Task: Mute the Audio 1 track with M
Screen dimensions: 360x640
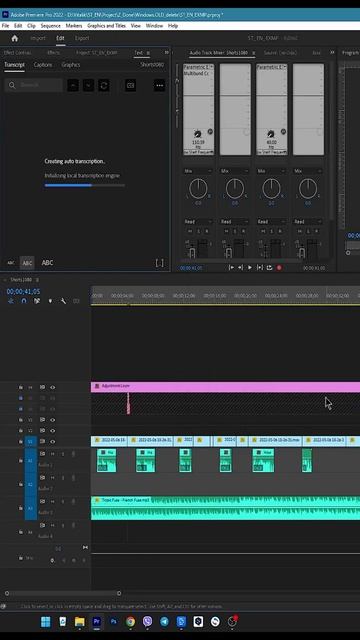Action: pyautogui.click(x=53, y=454)
